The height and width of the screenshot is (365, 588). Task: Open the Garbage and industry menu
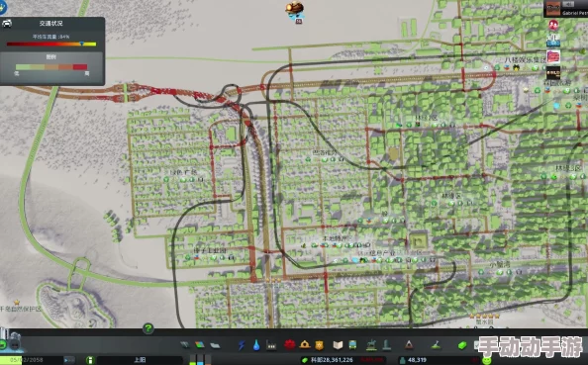click(x=271, y=345)
